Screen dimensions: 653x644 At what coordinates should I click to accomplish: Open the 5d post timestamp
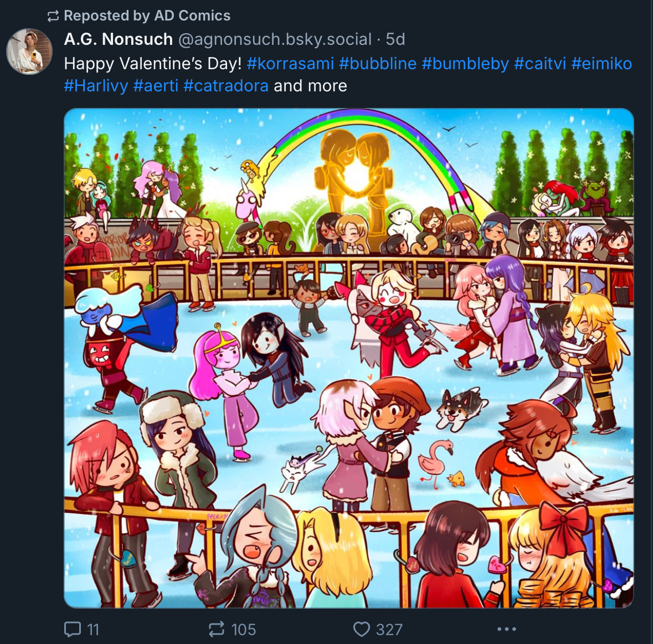click(x=395, y=39)
